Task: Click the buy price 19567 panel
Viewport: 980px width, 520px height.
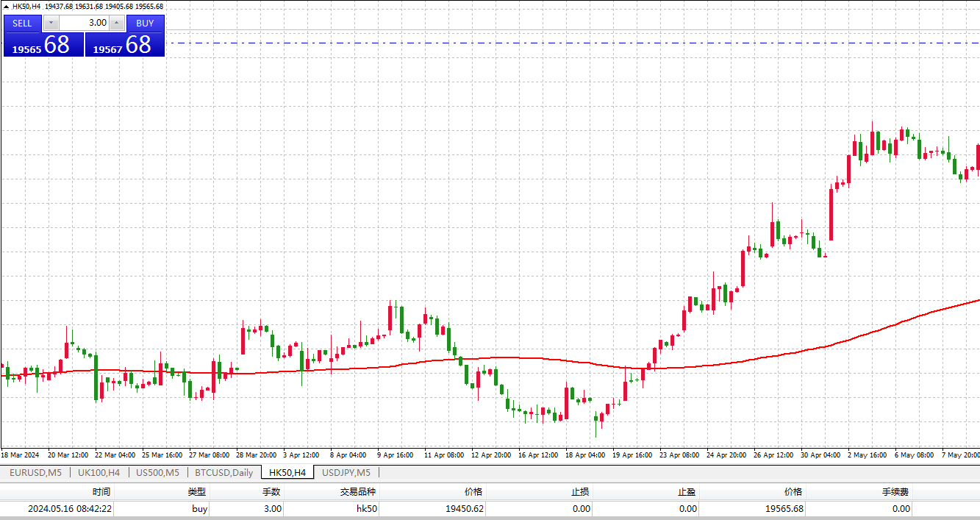Action: (124, 45)
